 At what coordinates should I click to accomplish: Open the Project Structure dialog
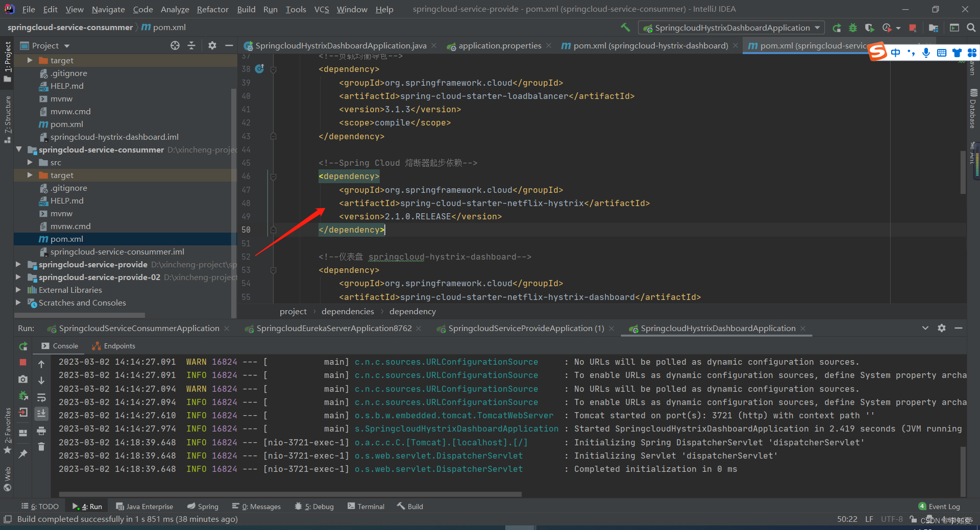934,28
